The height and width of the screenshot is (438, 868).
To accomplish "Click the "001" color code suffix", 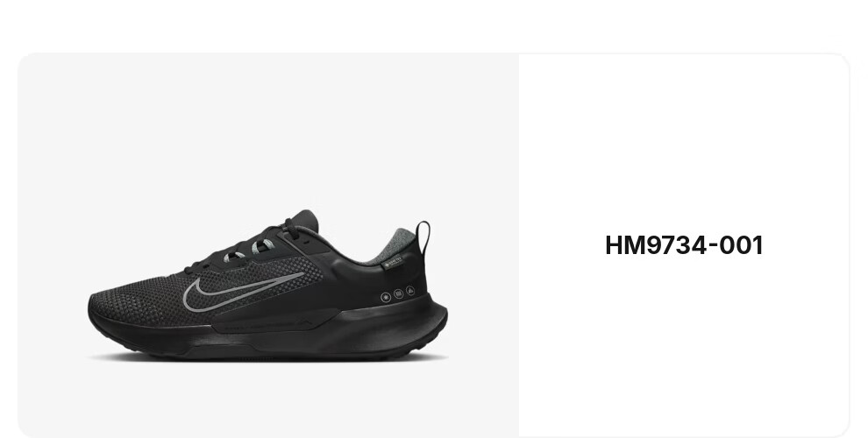I will pos(742,245).
